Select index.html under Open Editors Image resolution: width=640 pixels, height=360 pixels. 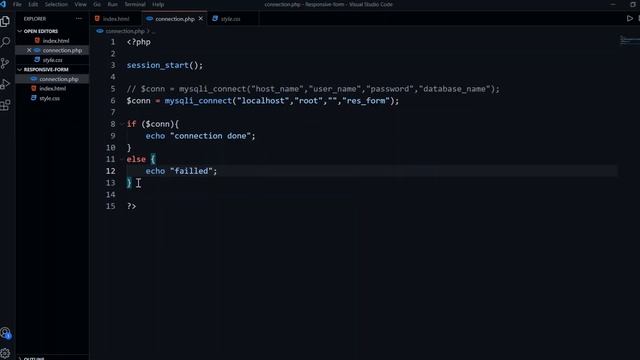point(52,41)
